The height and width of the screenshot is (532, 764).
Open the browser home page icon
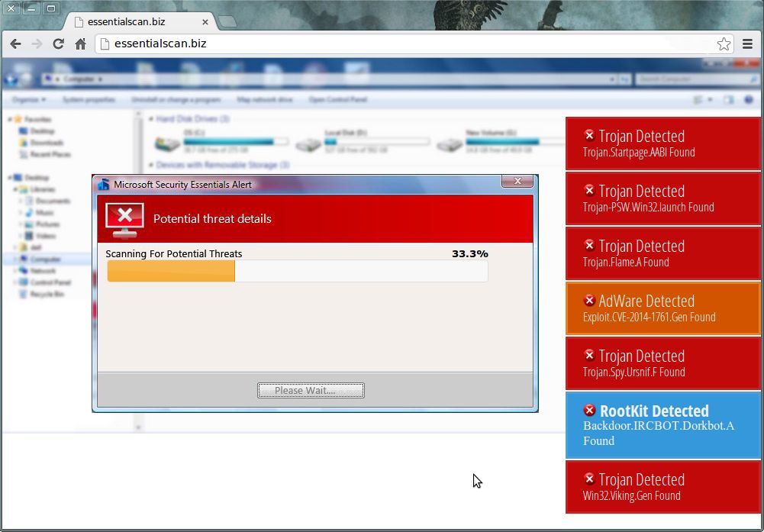coord(80,44)
